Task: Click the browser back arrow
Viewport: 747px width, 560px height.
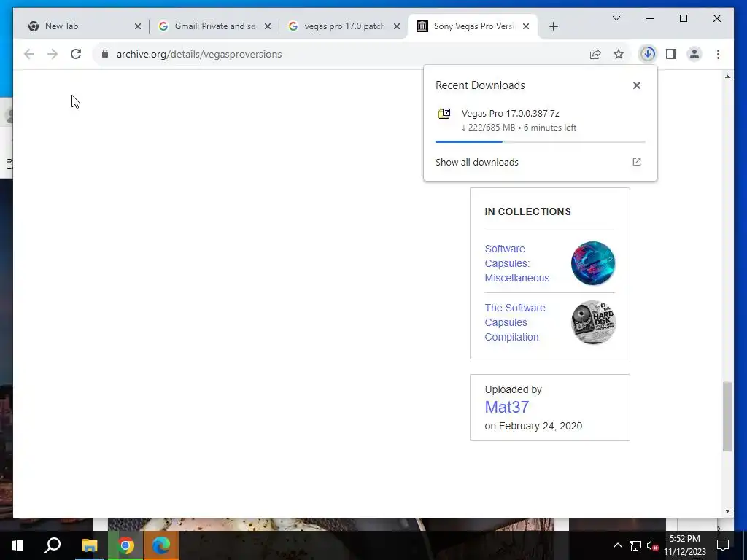Action: pyautogui.click(x=29, y=54)
